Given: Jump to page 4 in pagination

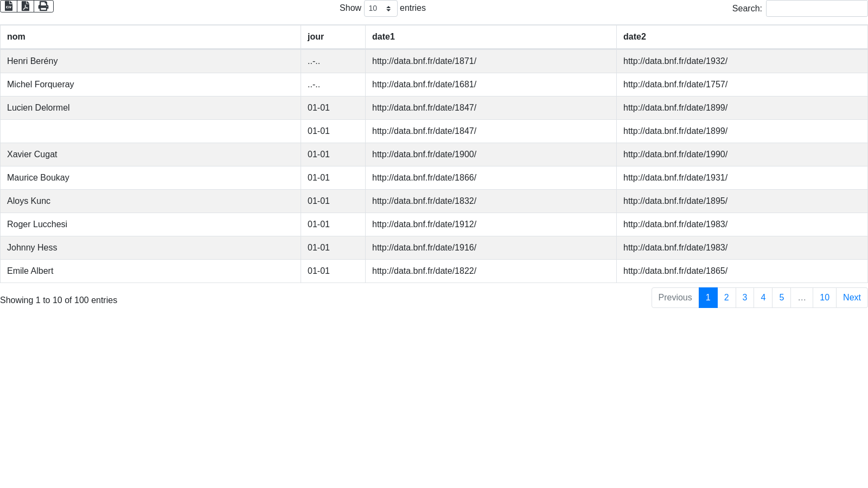Looking at the screenshot, I should (x=763, y=298).
